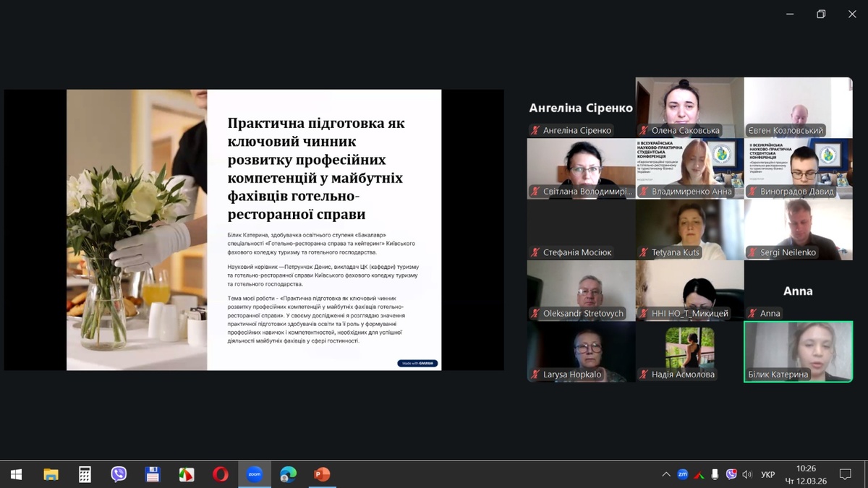Screen dimensions: 868x488
Task: Click muted mic icon beside Tetyana Kuts
Action: 644,253
